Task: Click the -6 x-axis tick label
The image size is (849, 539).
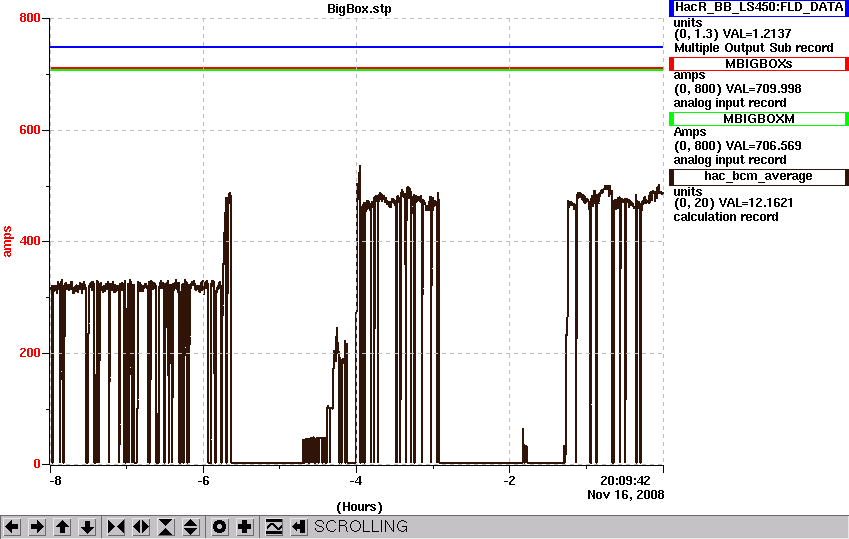Action: coord(203,481)
